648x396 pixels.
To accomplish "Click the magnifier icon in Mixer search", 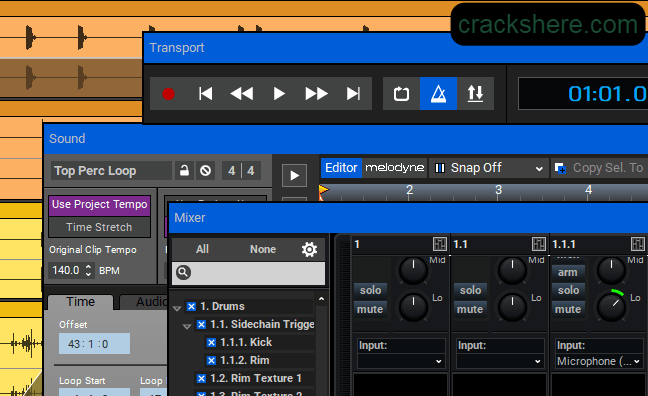I will point(183,272).
